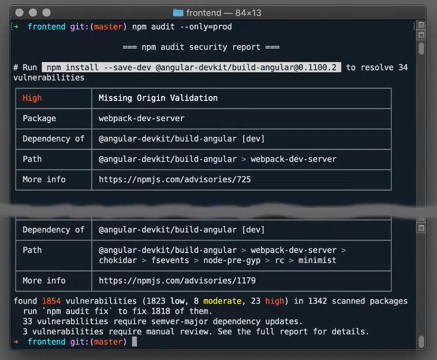Minimize the frontend terminal window
Viewport: 437px width, 360px height.
[33, 13]
